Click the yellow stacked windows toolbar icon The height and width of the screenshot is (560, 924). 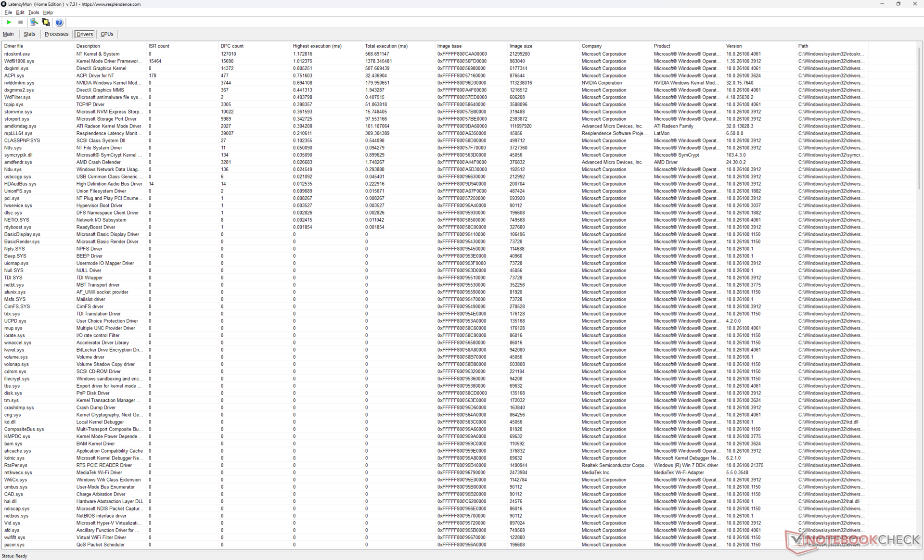tap(46, 22)
